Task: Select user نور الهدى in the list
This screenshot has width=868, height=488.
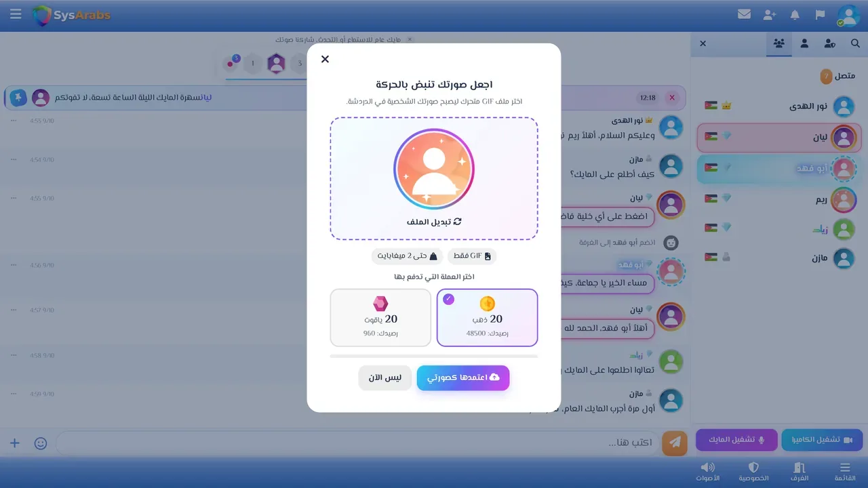Action: pos(779,106)
